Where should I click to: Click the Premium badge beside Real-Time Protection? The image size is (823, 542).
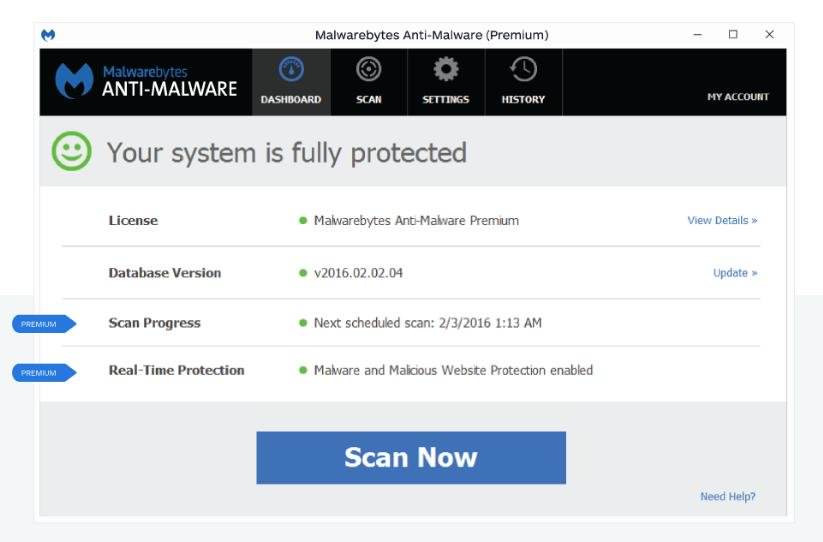point(44,373)
